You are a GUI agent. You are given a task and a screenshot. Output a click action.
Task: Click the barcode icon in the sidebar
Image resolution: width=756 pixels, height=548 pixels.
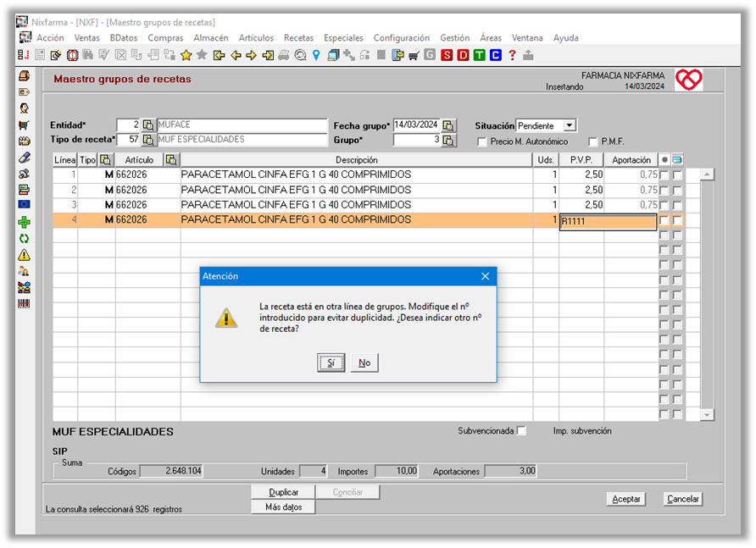pyautogui.click(x=24, y=303)
